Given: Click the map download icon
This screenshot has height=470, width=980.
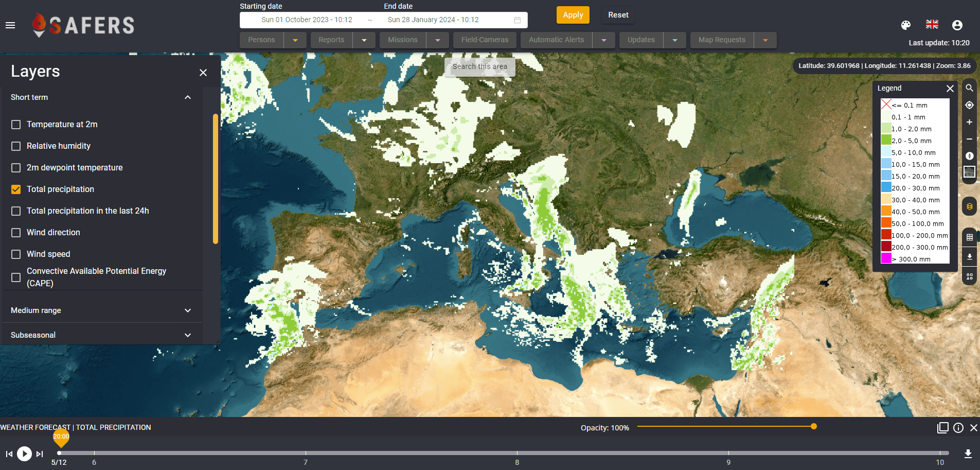Looking at the screenshot, I should [x=969, y=256].
